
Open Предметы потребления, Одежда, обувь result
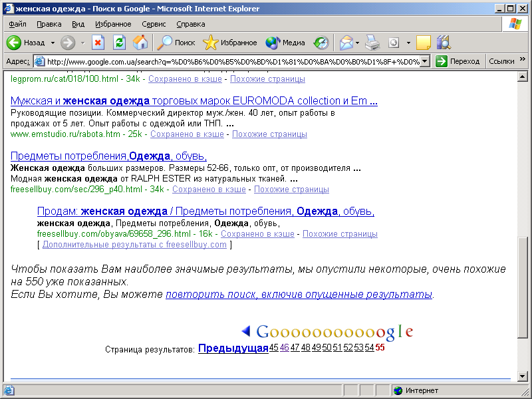coord(108,156)
